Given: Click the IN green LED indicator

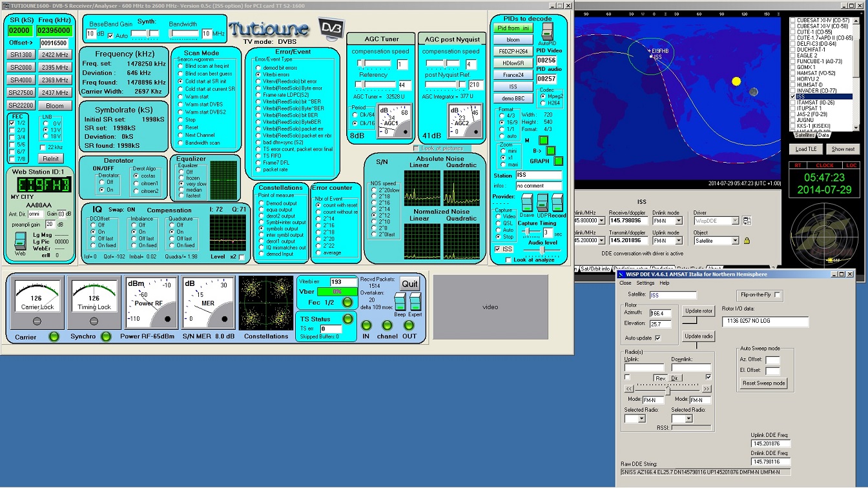Looking at the screenshot, I should [x=366, y=325].
